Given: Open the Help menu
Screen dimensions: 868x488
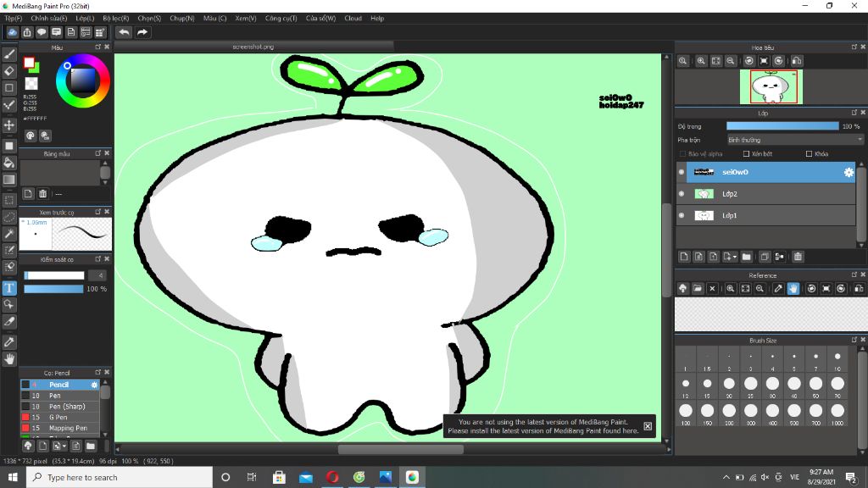Looking at the screenshot, I should click(377, 19).
